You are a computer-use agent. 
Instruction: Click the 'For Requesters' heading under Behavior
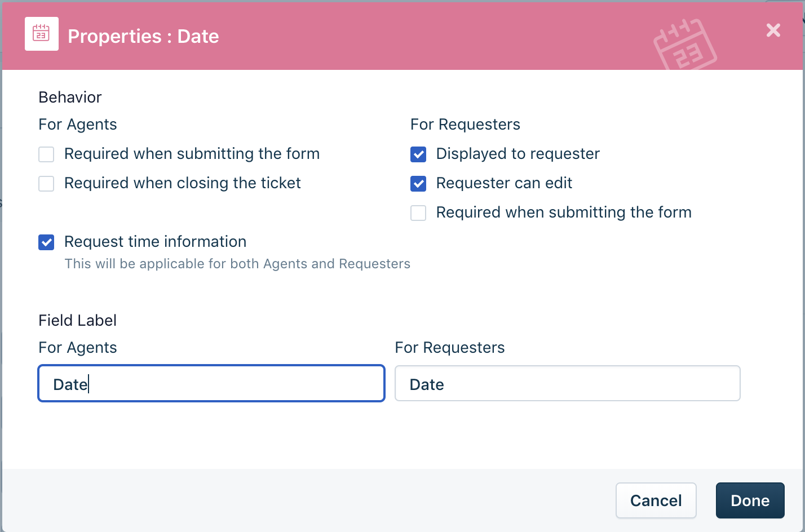[x=465, y=125]
